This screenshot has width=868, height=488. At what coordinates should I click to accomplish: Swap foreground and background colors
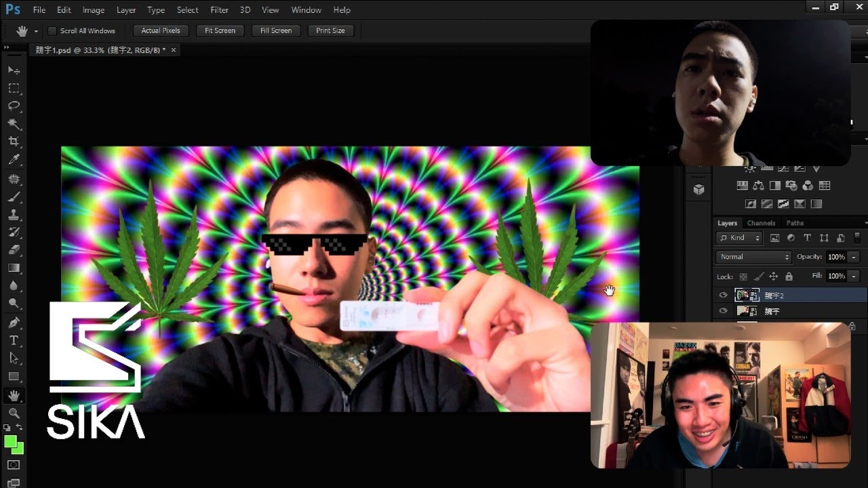pyautogui.click(x=20, y=428)
